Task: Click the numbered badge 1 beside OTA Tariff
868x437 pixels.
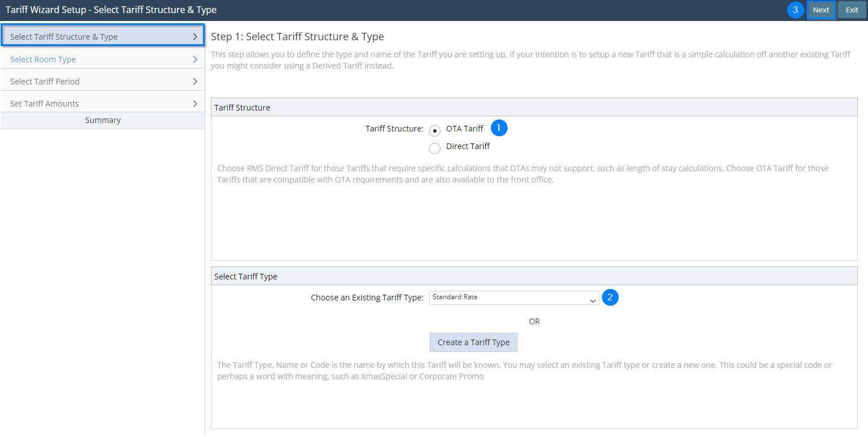Action: [x=499, y=128]
